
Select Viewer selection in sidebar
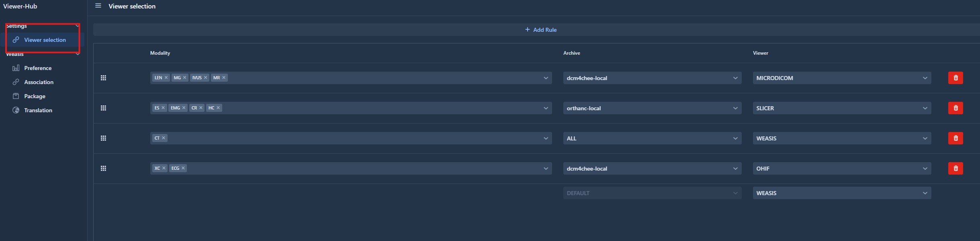pos(45,40)
